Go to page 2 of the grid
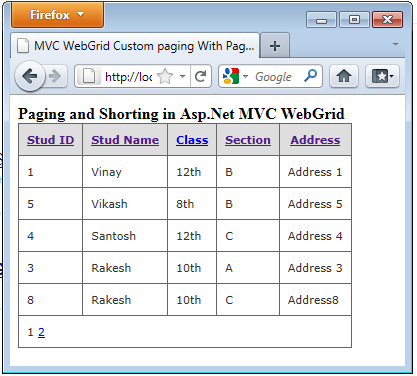The width and height of the screenshot is (417, 376). pyautogui.click(x=41, y=332)
